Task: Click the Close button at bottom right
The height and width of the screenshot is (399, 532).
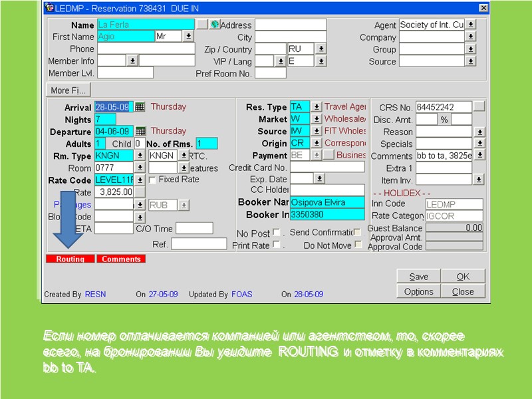Action: point(463,291)
